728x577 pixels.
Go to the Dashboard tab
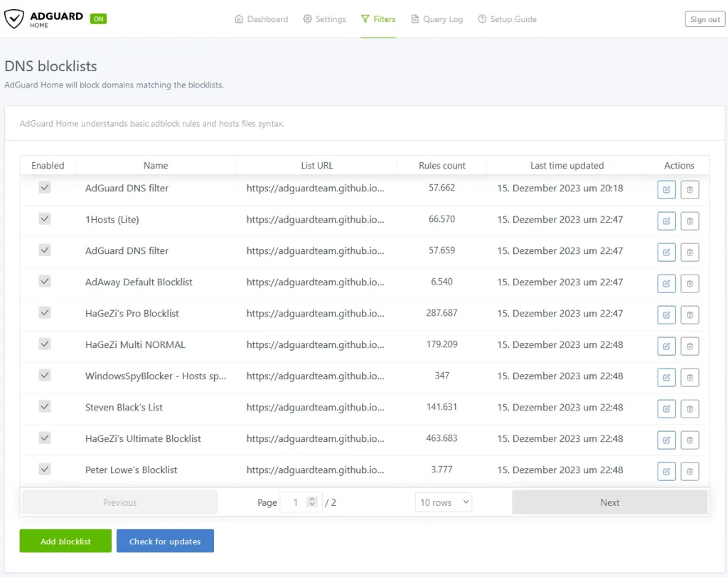click(261, 19)
